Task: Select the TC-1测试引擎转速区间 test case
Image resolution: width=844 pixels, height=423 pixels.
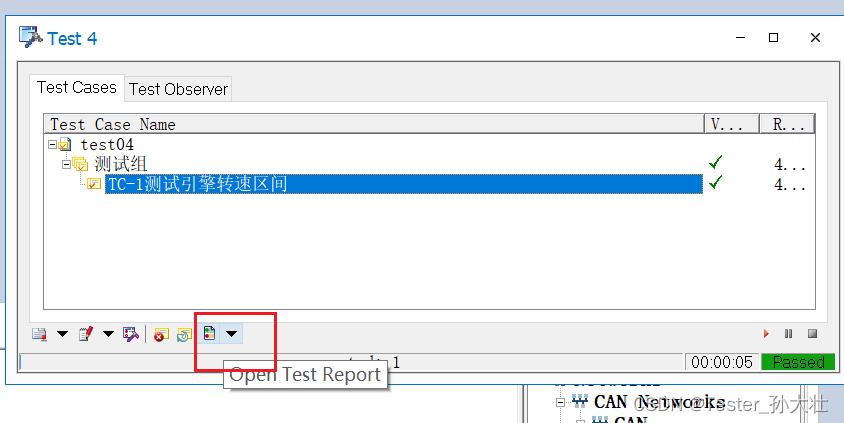Action: coord(404,184)
